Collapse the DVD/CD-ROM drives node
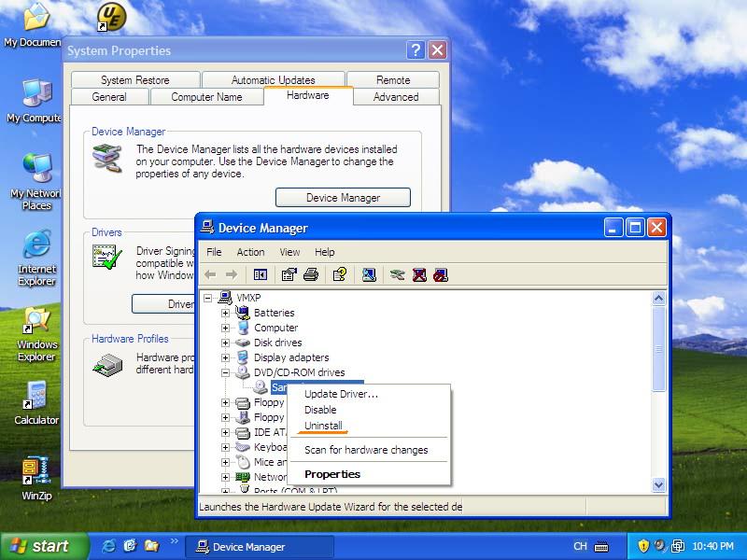 pyautogui.click(x=225, y=372)
